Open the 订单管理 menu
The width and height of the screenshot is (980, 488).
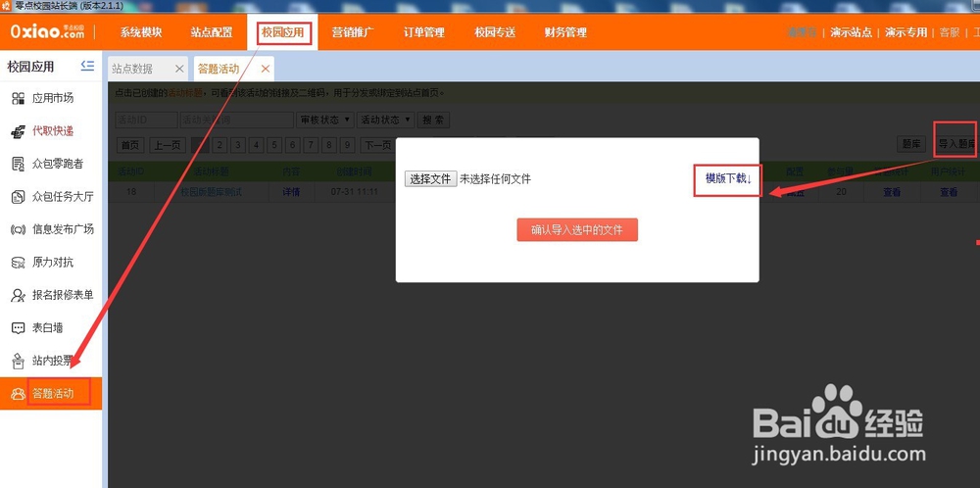tap(423, 32)
